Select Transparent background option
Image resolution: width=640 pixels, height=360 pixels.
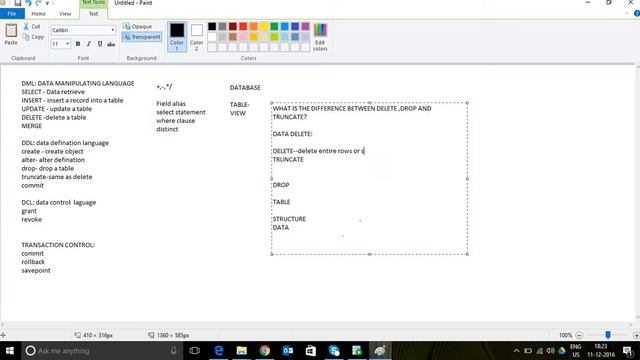[142, 37]
